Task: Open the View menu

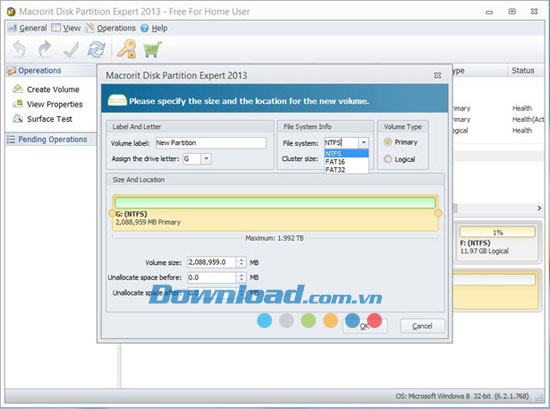Action: (72, 28)
